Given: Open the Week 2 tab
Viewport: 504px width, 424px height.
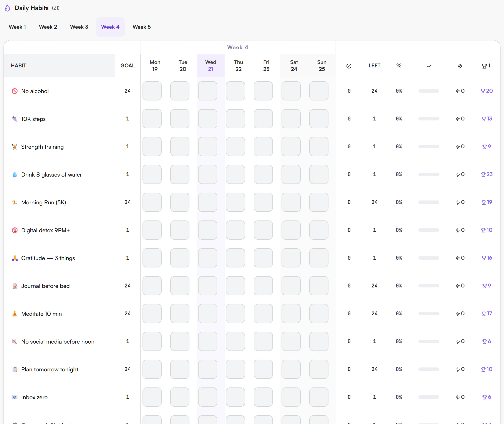Looking at the screenshot, I should coord(48,27).
